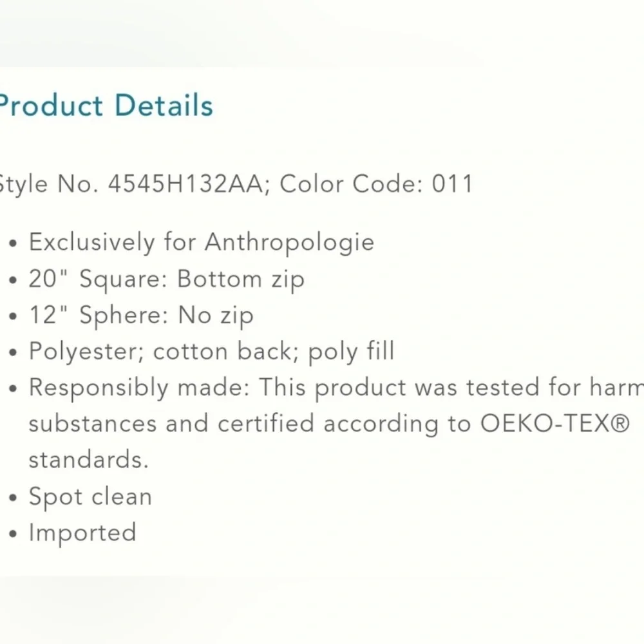Click the word standards.
The height and width of the screenshot is (644, 644).
[x=88, y=460]
